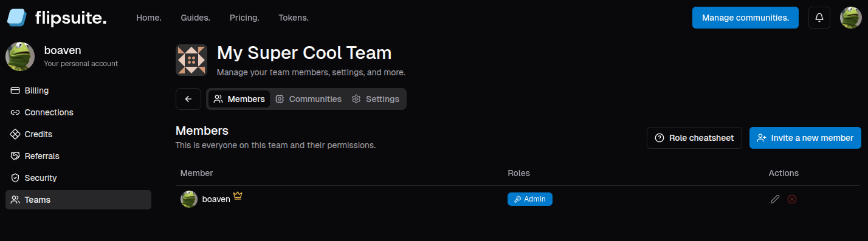Switch to the Members tab
This screenshot has height=241, width=868.
(x=239, y=99)
